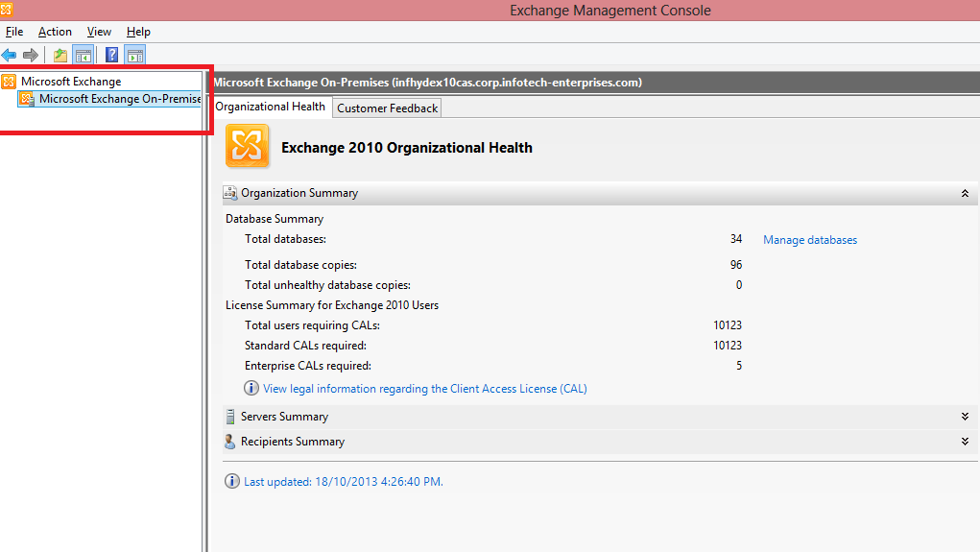Switch to the Customer Feedback tab
Image resolution: width=980 pixels, height=552 pixels.
(x=388, y=108)
